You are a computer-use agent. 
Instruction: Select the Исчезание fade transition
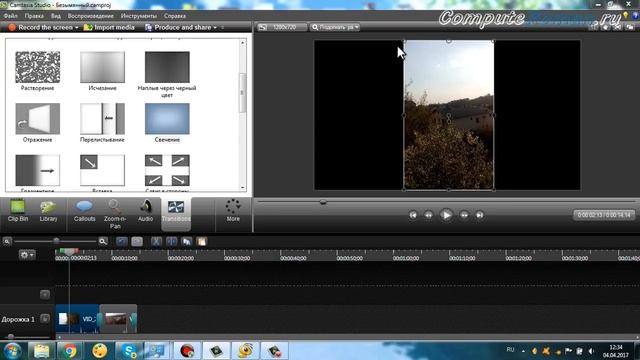(102, 67)
